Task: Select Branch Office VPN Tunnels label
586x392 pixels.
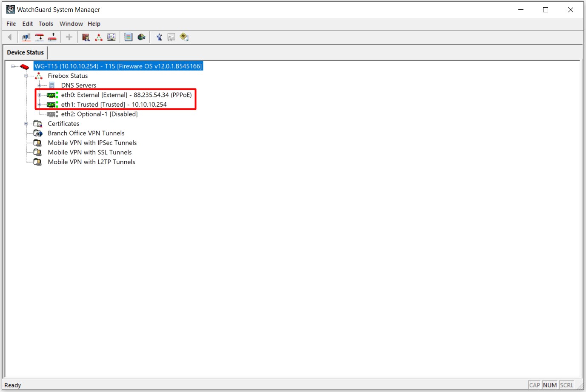Action: click(x=86, y=133)
